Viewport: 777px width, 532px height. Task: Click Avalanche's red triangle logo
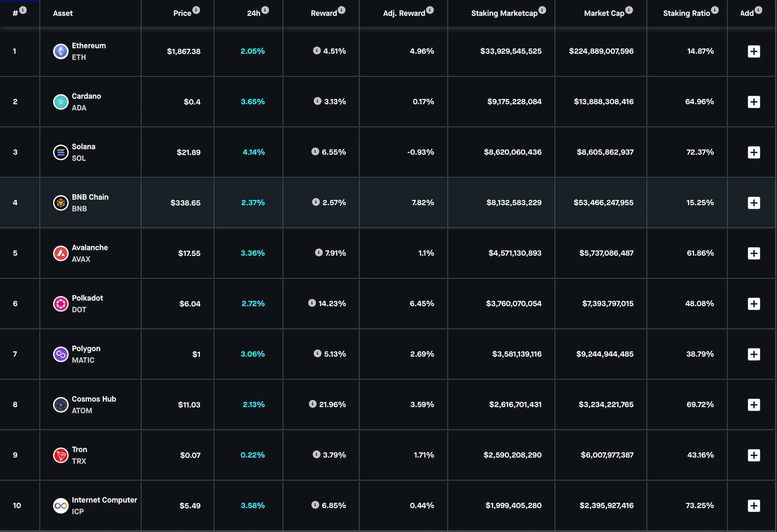click(61, 253)
